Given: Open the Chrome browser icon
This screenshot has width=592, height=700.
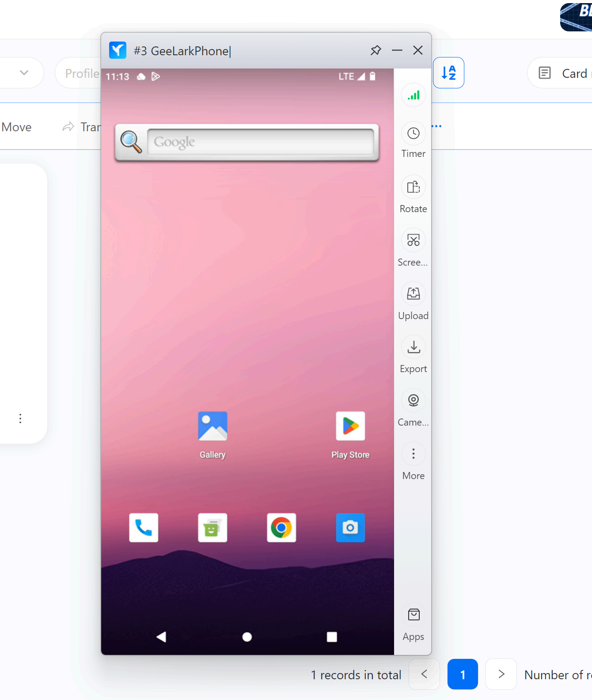Looking at the screenshot, I should click(281, 528).
